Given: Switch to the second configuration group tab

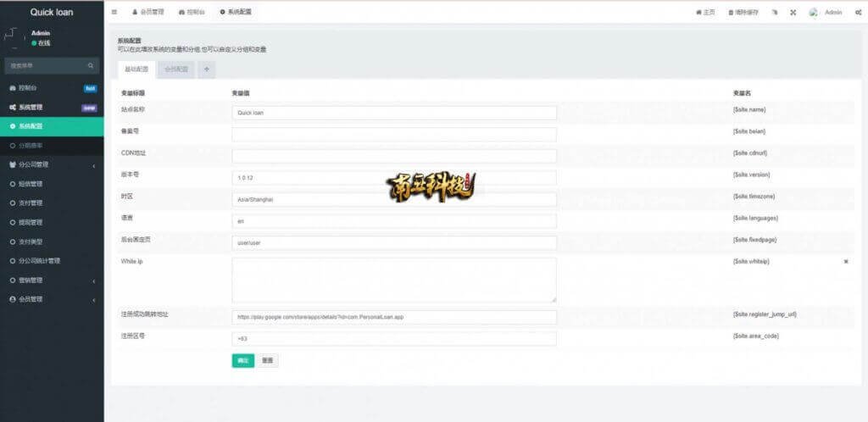Looking at the screenshot, I should (176, 69).
